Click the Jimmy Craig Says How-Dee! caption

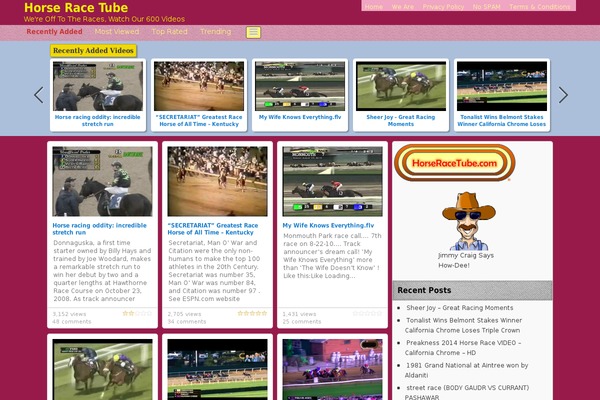pyautogui.click(x=466, y=260)
